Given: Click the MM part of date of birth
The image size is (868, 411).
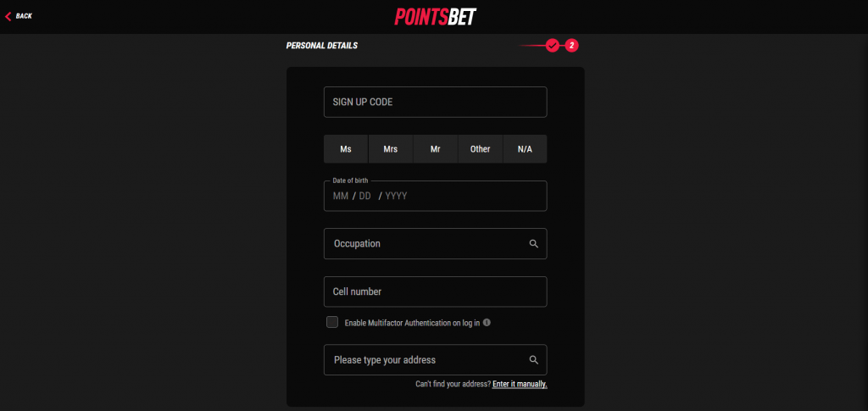Looking at the screenshot, I should [341, 196].
